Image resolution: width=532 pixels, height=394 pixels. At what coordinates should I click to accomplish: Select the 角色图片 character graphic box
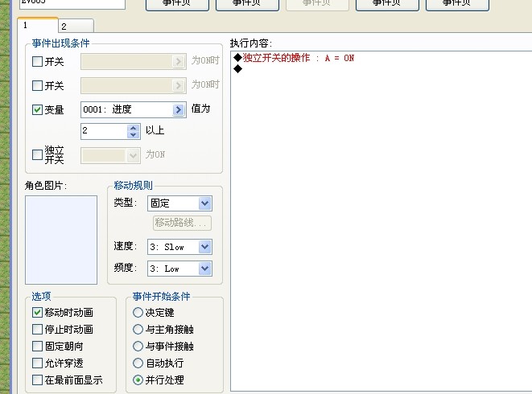[x=61, y=240]
